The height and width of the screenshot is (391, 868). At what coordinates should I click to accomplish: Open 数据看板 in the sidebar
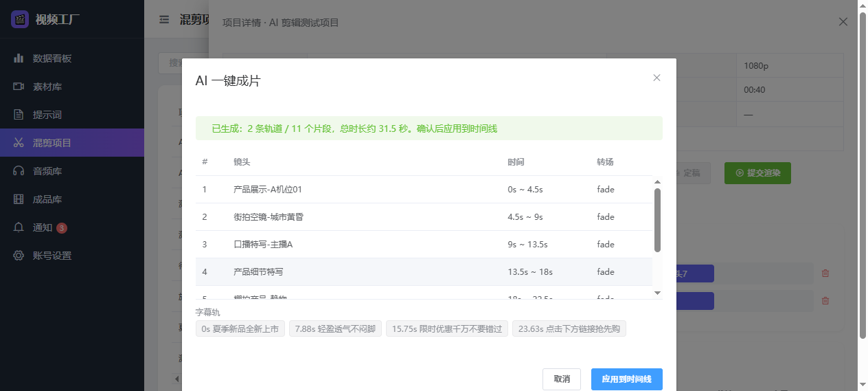[72, 58]
